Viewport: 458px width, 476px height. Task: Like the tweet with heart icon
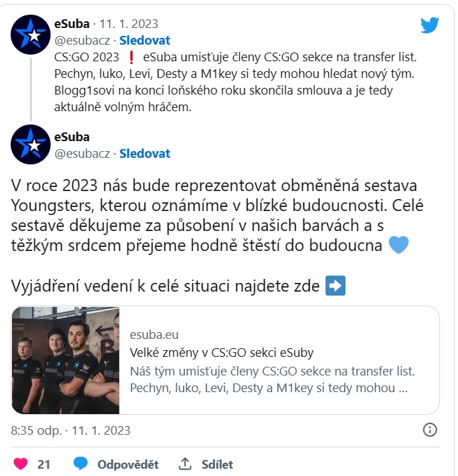coord(21,464)
